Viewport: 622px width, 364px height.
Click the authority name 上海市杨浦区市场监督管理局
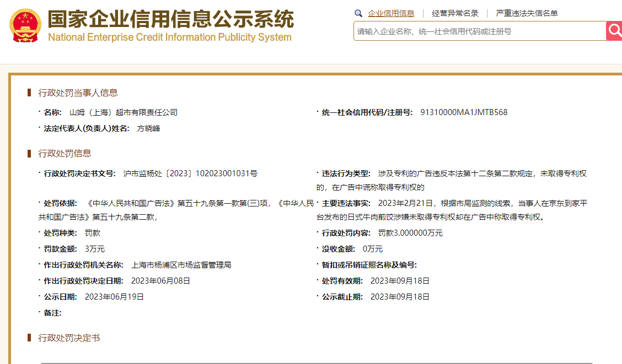click(181, 265)
